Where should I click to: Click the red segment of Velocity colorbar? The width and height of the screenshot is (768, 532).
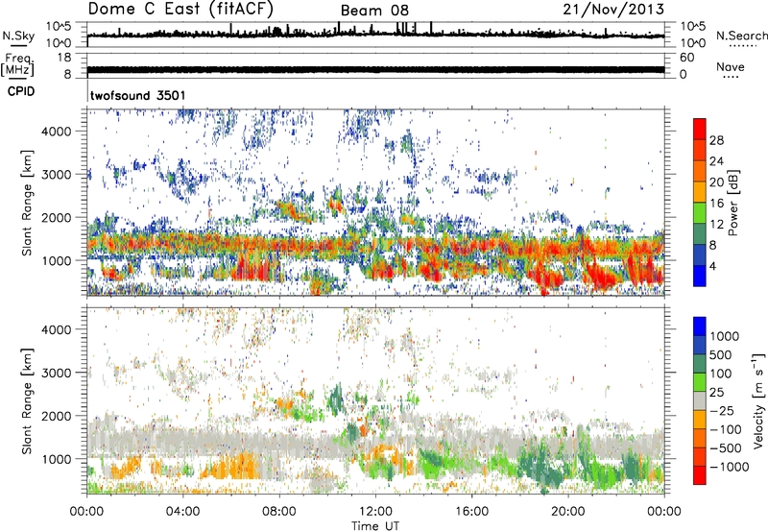tap(700, 475)
